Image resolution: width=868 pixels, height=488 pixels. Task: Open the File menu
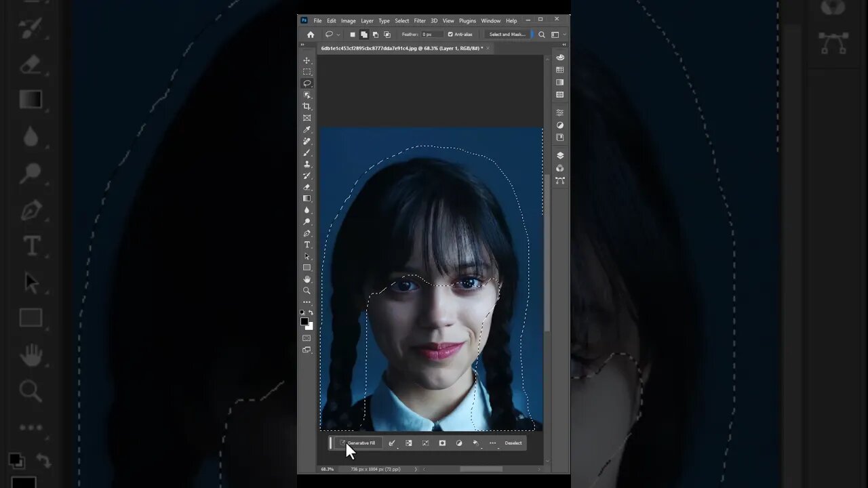pos(317,21)
